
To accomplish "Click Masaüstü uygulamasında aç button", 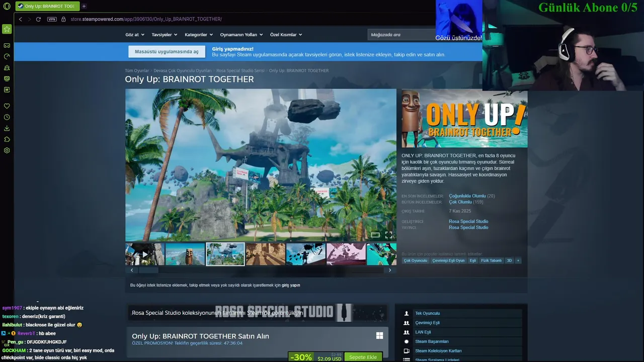I will pyautogui.click(x=167, y=51).
